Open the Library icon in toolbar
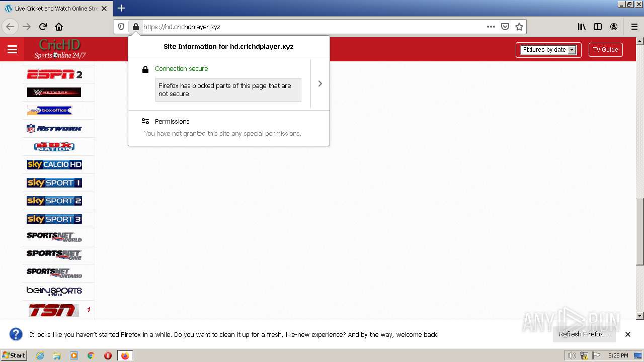644x362 pixels. coord(582,27)
